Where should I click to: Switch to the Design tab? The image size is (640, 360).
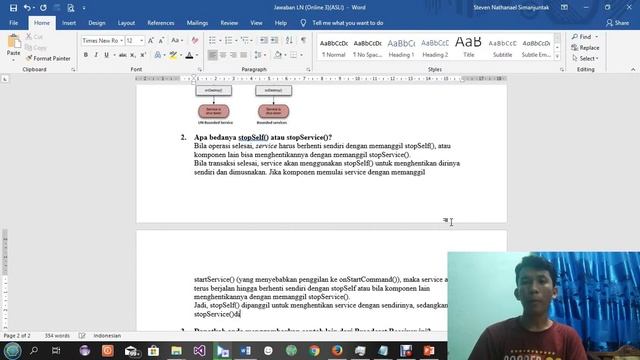click(97, 23)
